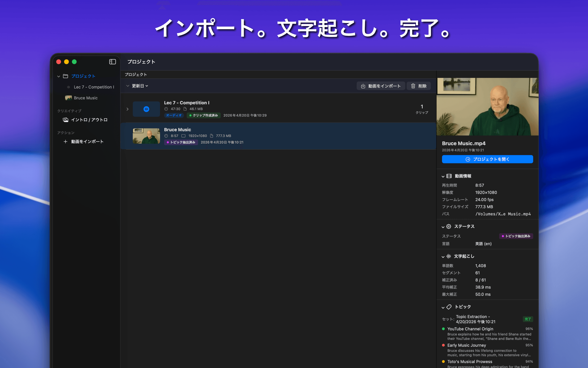Click the イントロ / アウトロ photos icon
Viewport: 588px width, 368px height.
(x=66, y=120)
